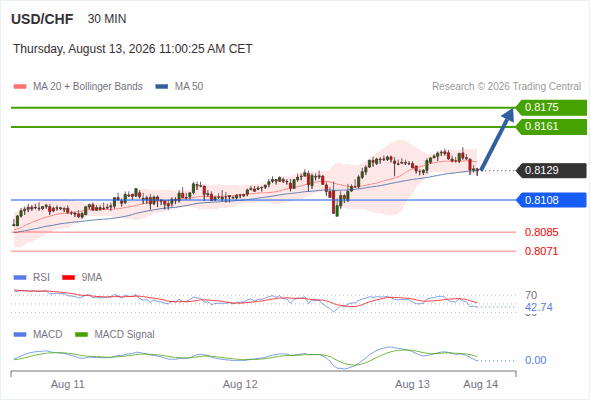The height and width of the screenshot is (400, 590).
Task: Click the Aug 12 date axis marker
Action: click(240, 385)
